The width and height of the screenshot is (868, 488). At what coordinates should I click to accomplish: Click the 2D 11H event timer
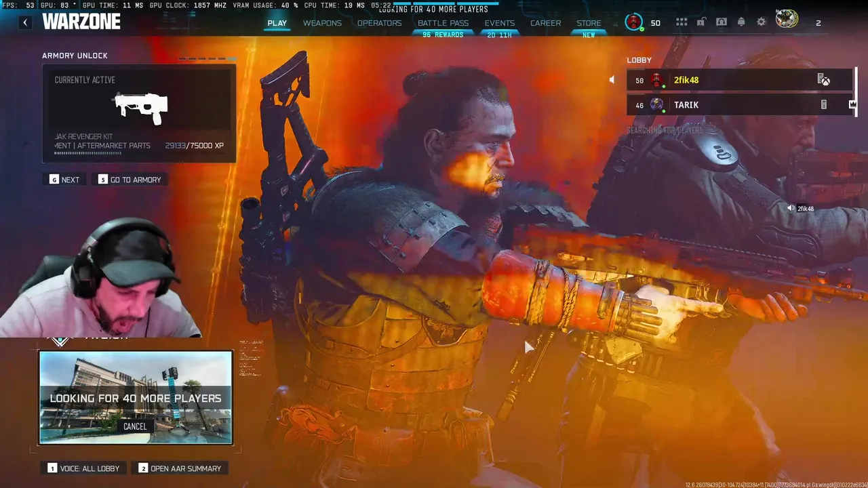click(x=500, y=35)
